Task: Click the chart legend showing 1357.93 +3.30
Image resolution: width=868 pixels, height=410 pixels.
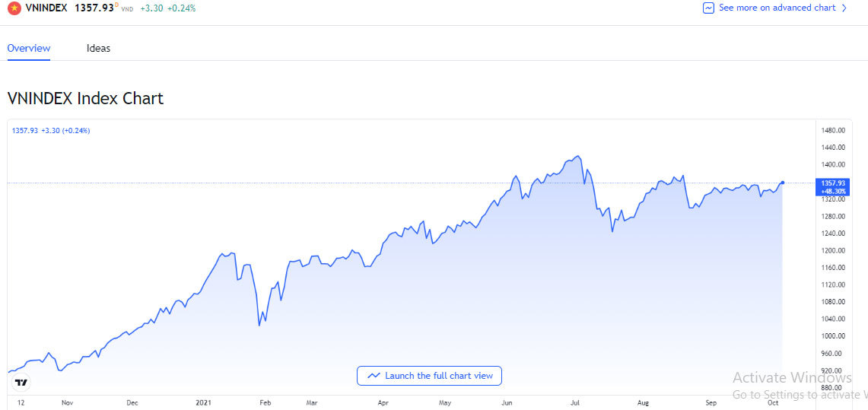Action: [51, 130]
